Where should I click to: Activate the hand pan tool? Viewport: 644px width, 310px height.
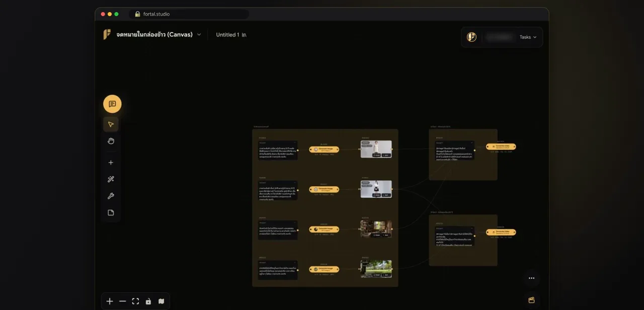(111, 141)
